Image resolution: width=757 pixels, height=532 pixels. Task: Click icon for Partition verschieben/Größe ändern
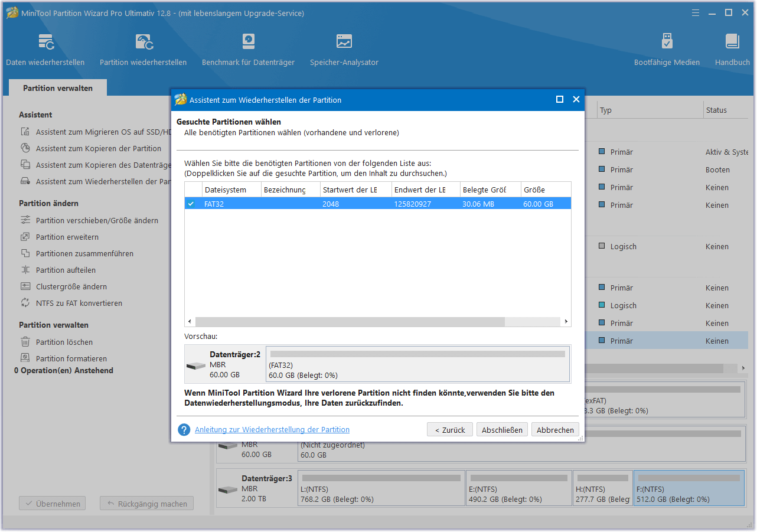(x=25, y=221)
